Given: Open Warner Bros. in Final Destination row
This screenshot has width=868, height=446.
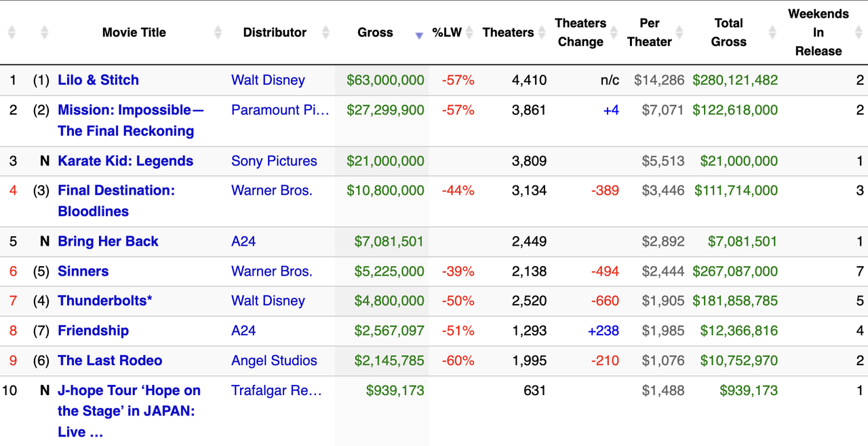Looking at the screenshot, I should click(x=272, y=191).
